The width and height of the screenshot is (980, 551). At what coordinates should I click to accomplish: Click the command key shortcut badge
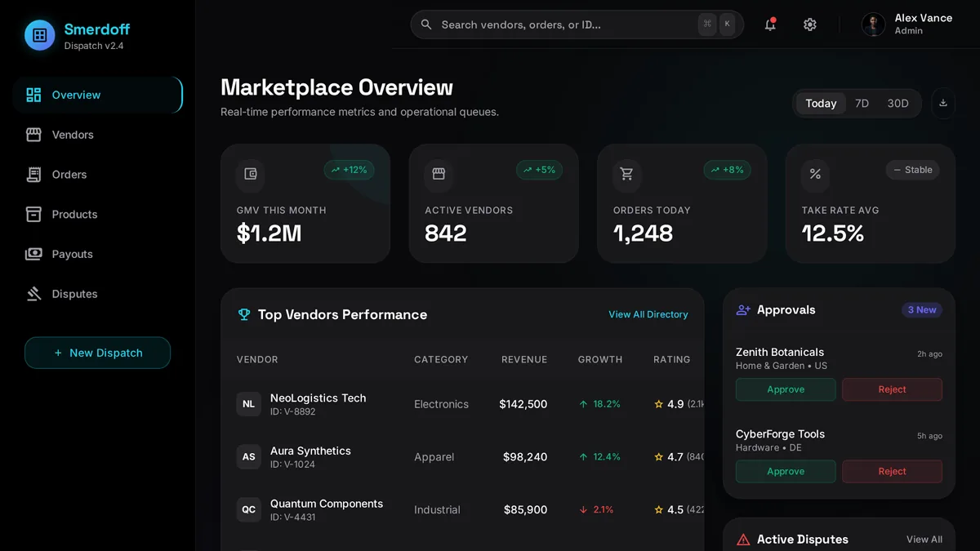tap(707, 24)
